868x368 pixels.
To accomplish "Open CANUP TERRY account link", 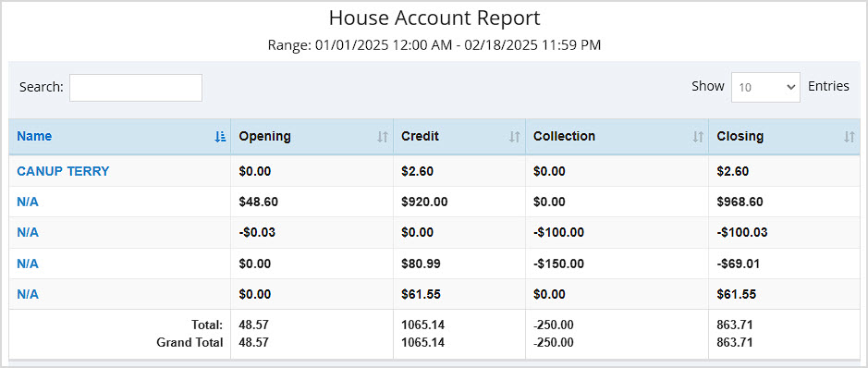I will click(x=63, y=171).
